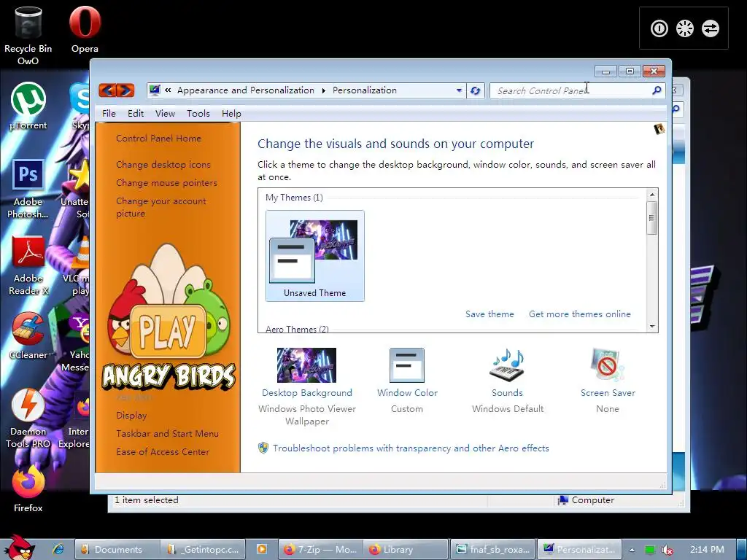Screen dimensions: 747x560
Task: Select the Unsaved Theme thumbnail
Action: 315,256
